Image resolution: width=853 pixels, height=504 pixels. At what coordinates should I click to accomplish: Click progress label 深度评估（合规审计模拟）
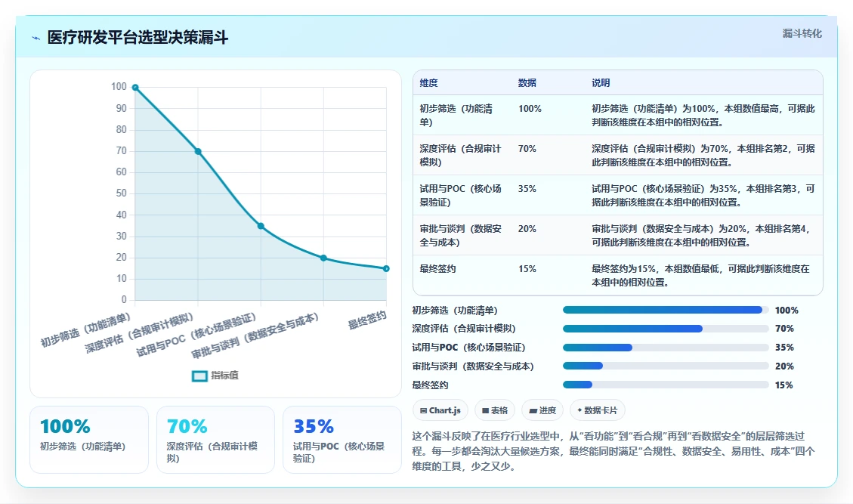click(x=463, y=329)
